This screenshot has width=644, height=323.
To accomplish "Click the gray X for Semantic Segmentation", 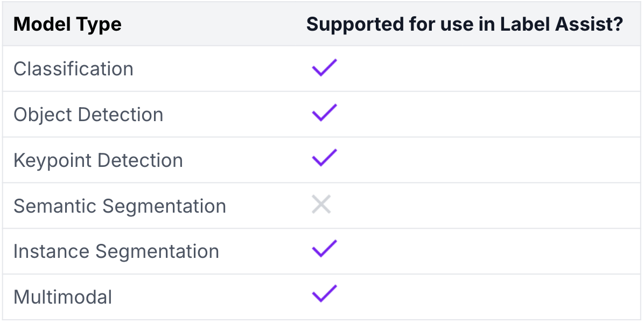I will coord(321,205).
